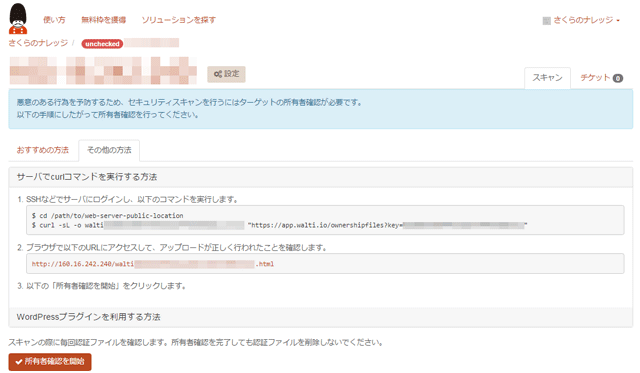Click the organization avatar icon beside さくらのナレッジ

(547, 21)
